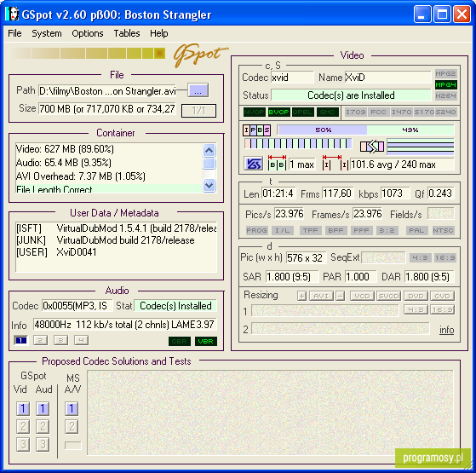Click the Resizing minus button
Image resolution: width=476 pixels, height=473 pixels.
tap(341, 296)
